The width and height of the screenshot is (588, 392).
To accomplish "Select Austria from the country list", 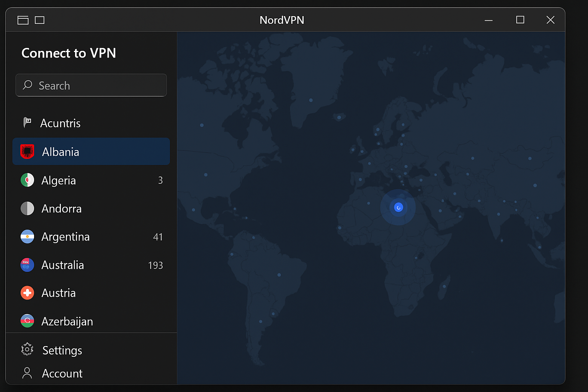I will tap(91, 293).
